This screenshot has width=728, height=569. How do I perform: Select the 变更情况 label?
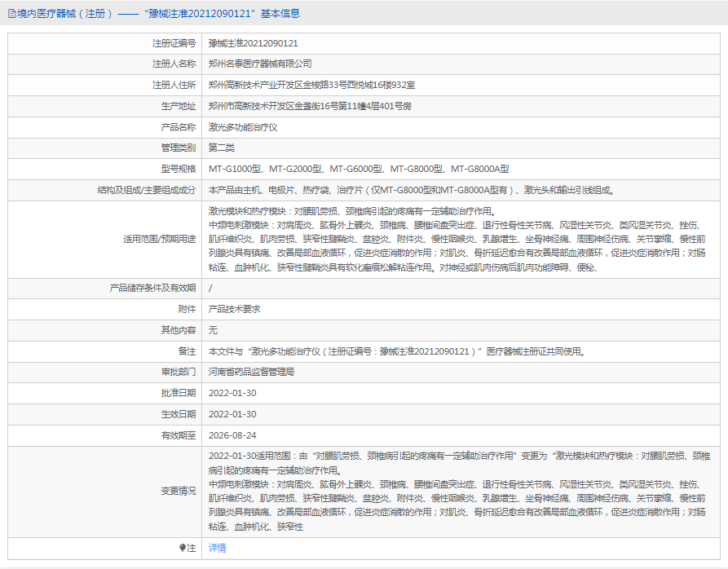[x=179, y=492]
